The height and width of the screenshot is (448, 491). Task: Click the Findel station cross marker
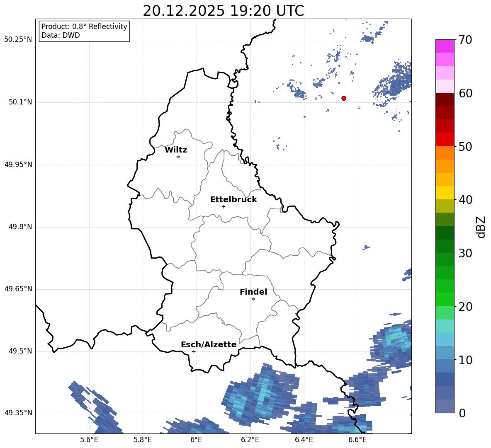click(253, 299)
